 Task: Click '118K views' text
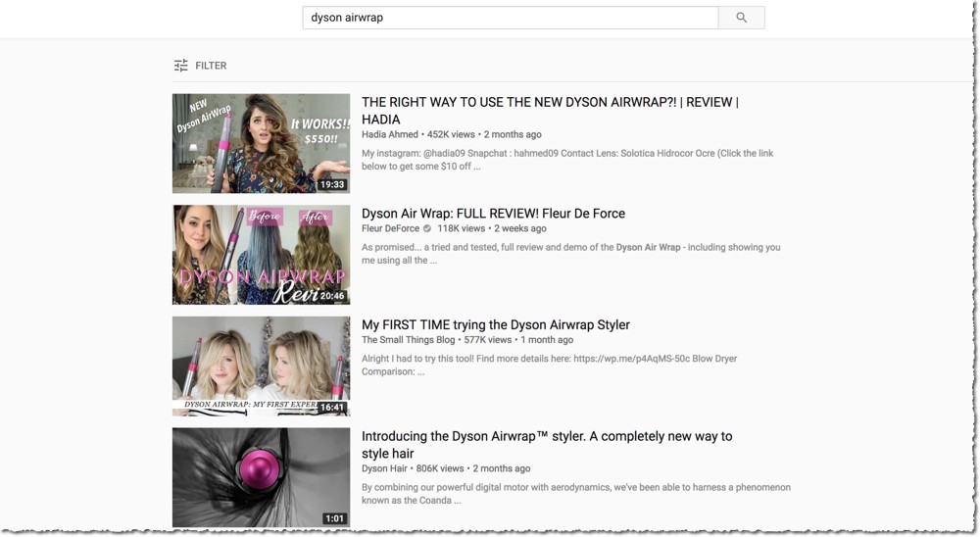click(x=461, y=228)
